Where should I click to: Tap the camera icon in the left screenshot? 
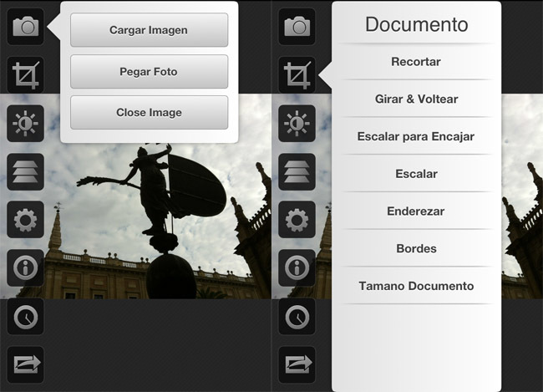coord(25,27)
